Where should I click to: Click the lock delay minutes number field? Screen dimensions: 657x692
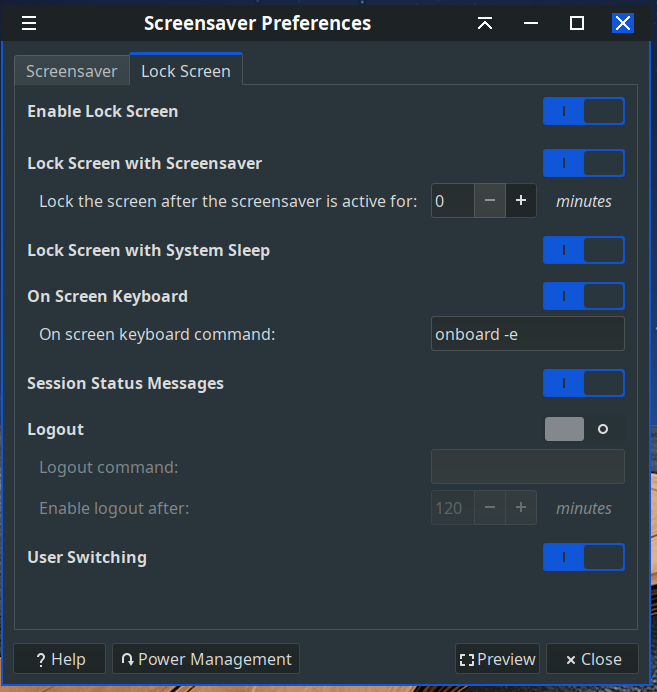[x=452, y=201]
